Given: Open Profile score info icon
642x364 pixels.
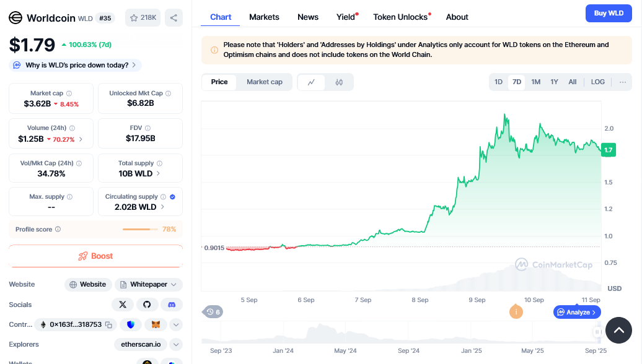Looking at the screenshot, I should coord(58,229).
